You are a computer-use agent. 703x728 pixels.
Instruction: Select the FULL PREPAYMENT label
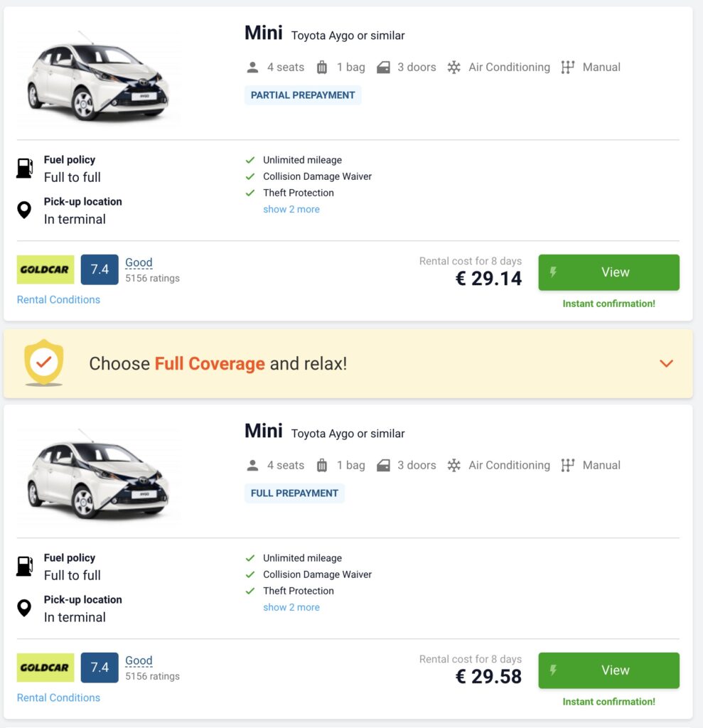[x=294, y=493]
